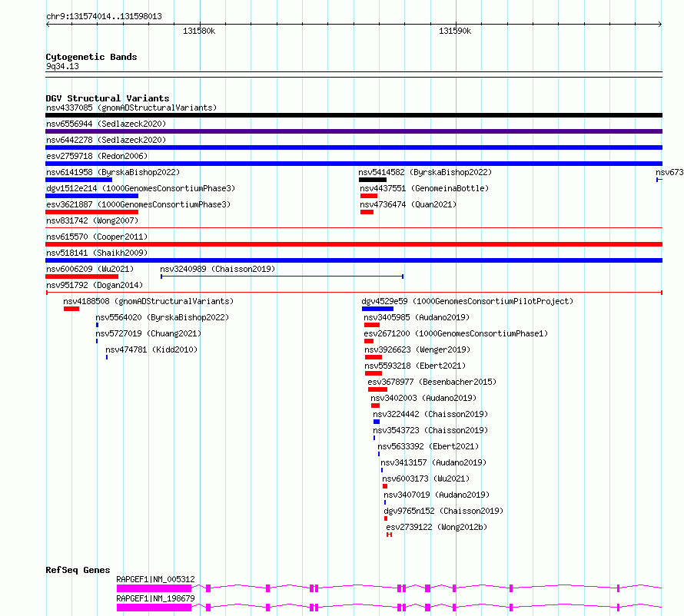Image resolution: width=684 pixels, height=616 pixels.
Task: Click the nsv3926623 (Wenger2019) label
Action: pos(417,349)
